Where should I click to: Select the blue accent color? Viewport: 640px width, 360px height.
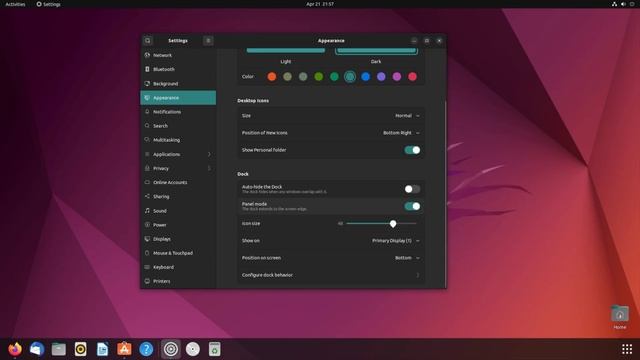[x=366, y=77]
